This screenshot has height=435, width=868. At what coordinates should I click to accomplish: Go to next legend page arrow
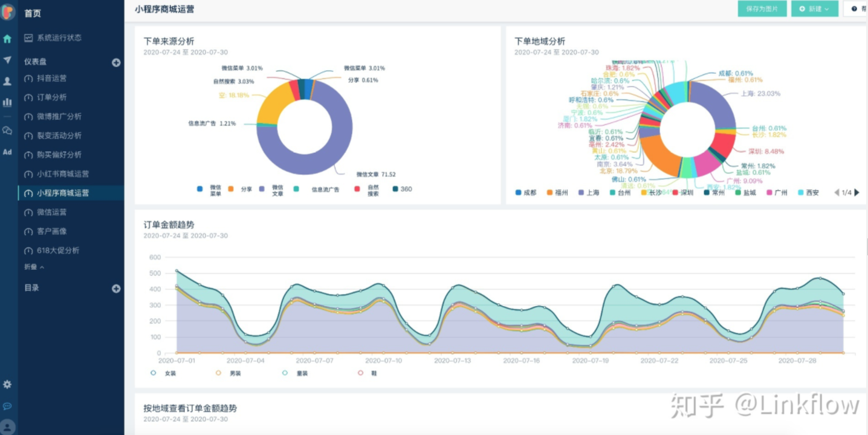(x=857, y=192)
